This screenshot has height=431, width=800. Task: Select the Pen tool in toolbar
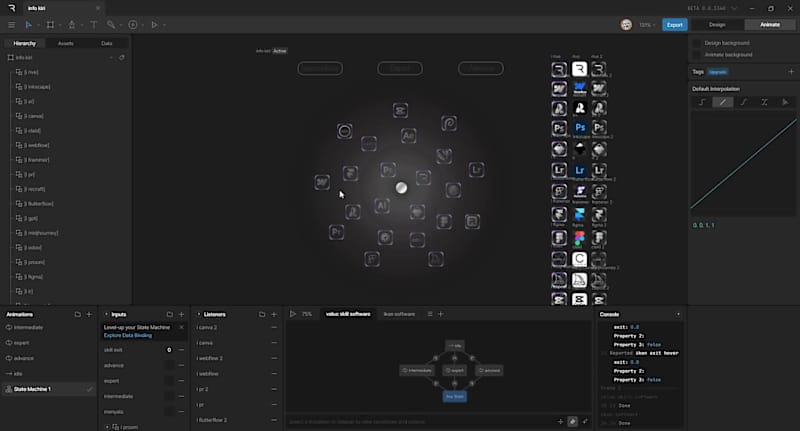[x=71, y=24]
